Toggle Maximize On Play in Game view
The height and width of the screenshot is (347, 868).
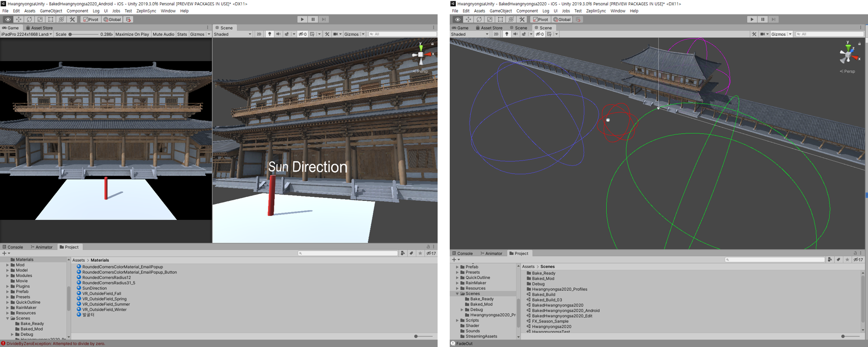pos(132,34)
